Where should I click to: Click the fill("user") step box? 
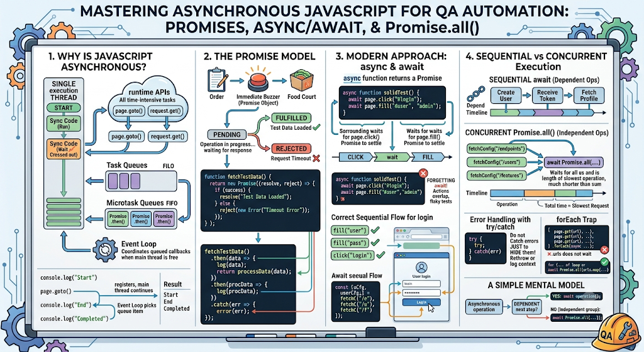click(x=350, y=230)
